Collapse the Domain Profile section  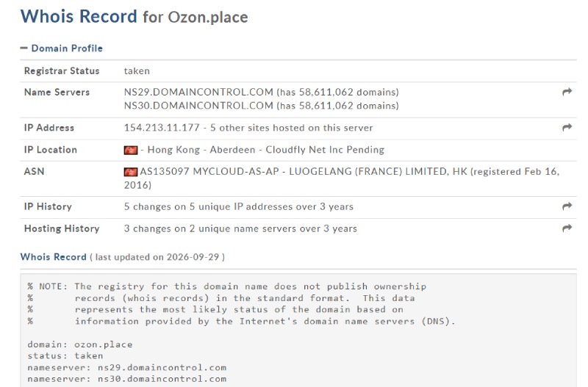coord(24,48)
